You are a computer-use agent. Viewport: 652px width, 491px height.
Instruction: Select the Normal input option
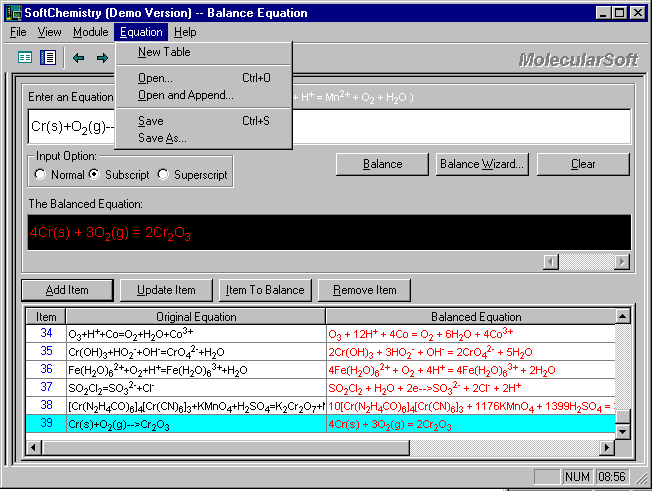[40, 175]
